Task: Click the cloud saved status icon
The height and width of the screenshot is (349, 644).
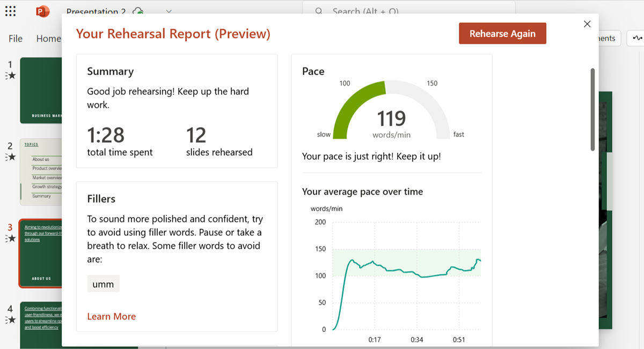Action: click(x=138, y=11)
